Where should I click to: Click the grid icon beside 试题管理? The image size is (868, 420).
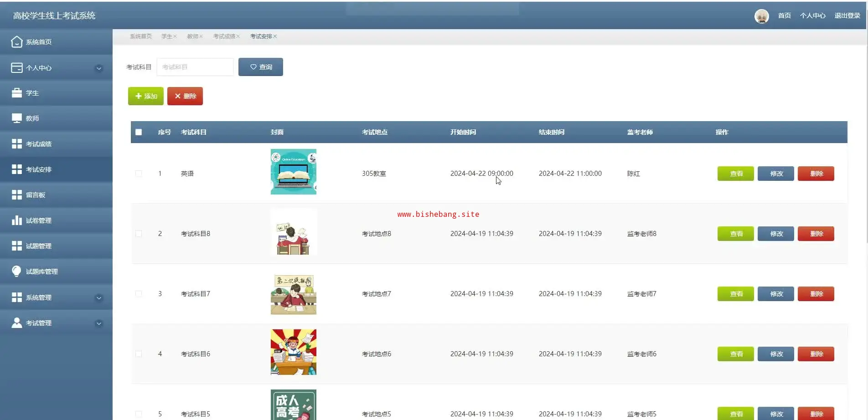coord(17,246)
